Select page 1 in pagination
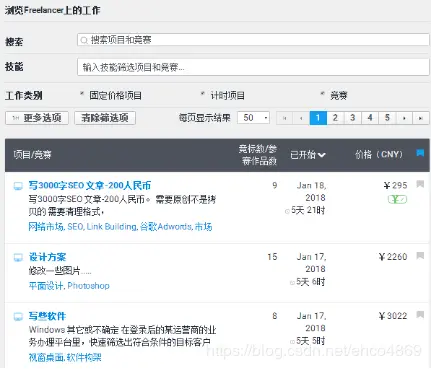431x369 pixels. 318,118
